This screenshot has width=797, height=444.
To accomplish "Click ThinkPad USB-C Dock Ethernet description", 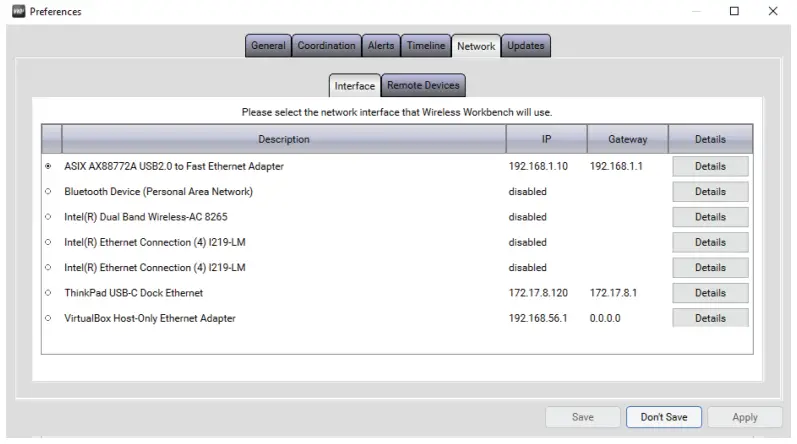I will pyautogui.click(x=134, y=293).
